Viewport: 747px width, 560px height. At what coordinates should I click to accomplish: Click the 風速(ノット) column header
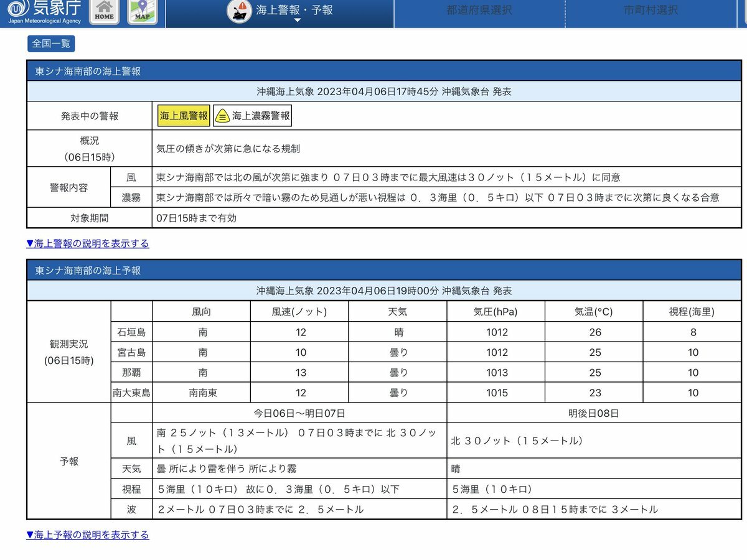(299, 312)
